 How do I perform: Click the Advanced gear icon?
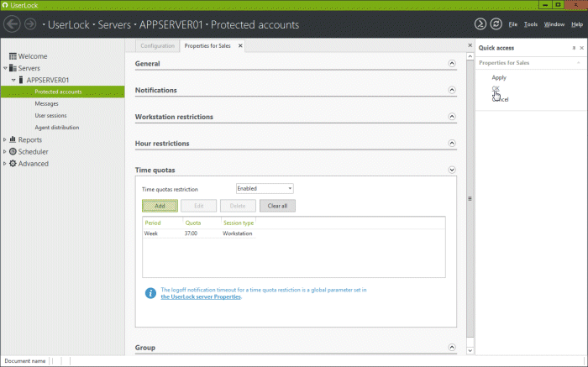coord(13,164)
